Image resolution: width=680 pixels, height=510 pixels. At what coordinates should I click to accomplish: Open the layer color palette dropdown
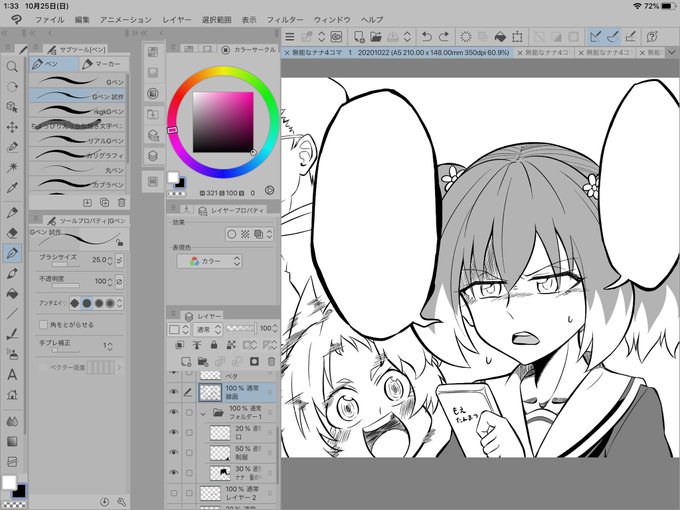pos(179,329)
